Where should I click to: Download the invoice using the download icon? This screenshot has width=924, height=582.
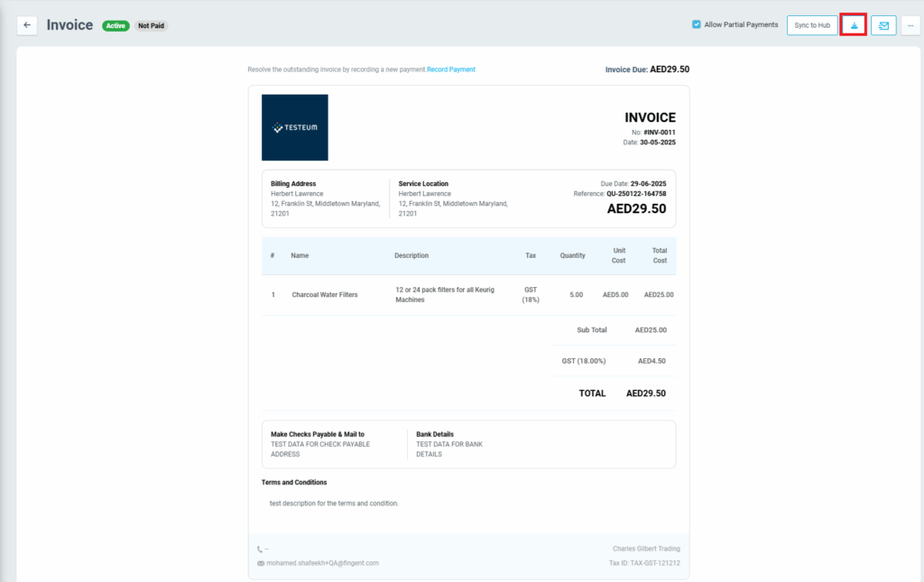[854, 25]
